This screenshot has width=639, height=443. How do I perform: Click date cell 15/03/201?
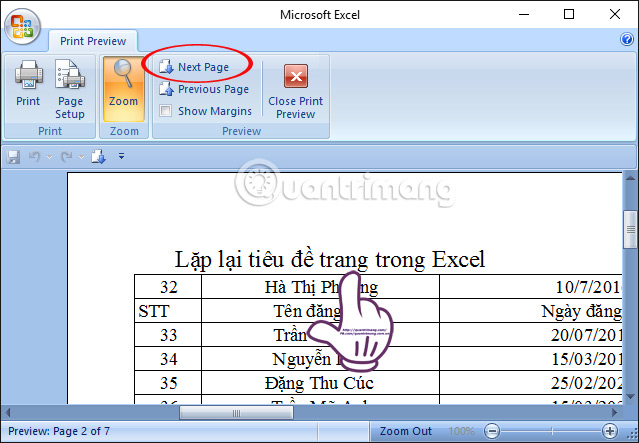[x=531, y=359]
